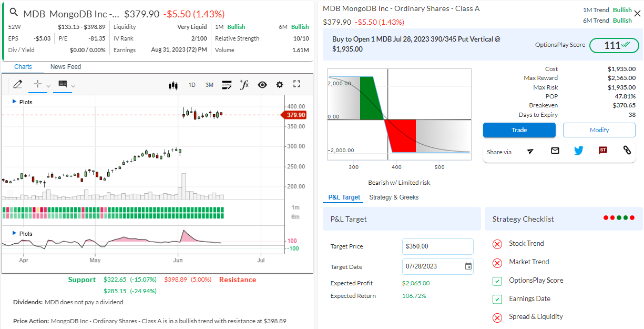Copy the share link icon
This screenshot has height=329, width=644.
coord(627,151)
